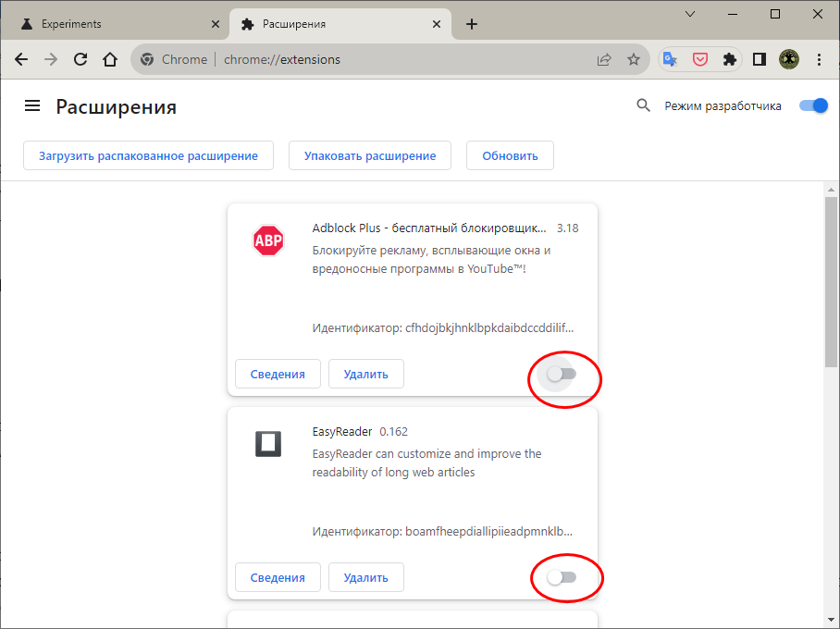Bookmark this page with the star
The image size is (840, 629).
point(634,59)
